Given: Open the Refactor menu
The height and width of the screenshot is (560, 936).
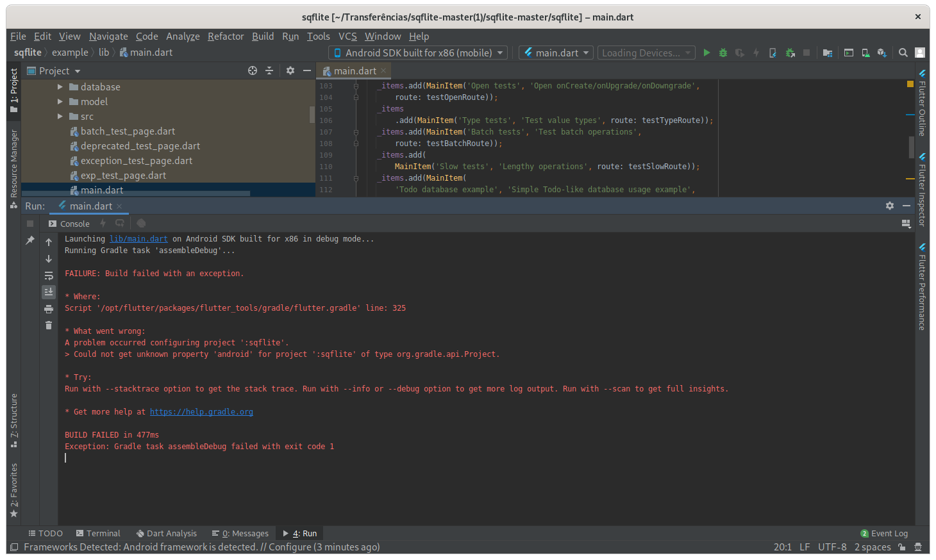Looking at the screenshot, I should coord(226,36).
